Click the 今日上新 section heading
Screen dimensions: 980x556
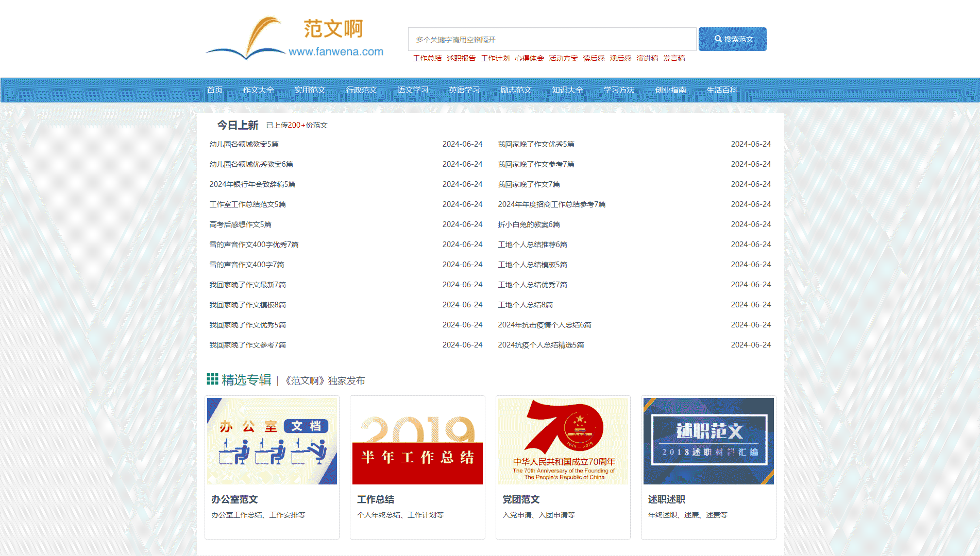click(238, 125)
